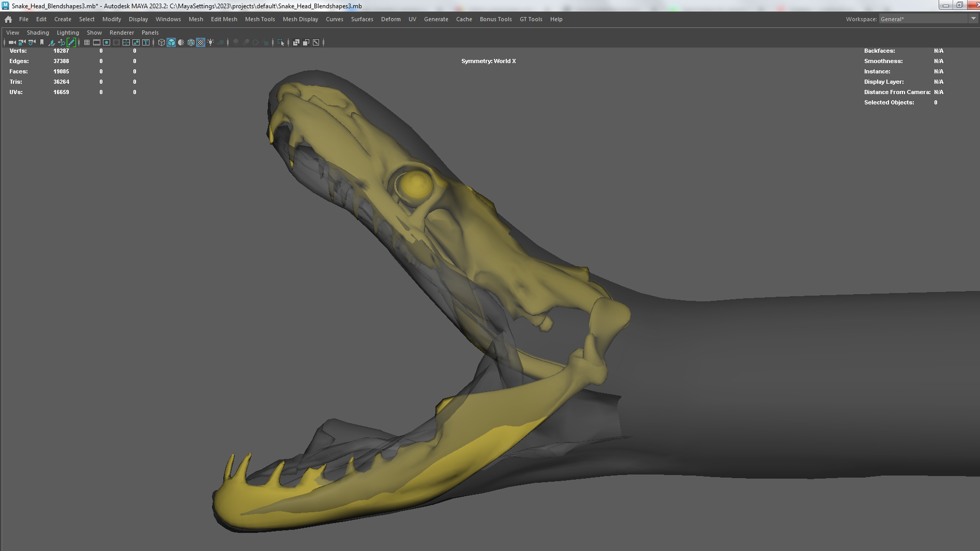This screenshot has width=980, height=551.
Task: Toggle 2D Pan/Zoom icon
Action: coord(62,42)
